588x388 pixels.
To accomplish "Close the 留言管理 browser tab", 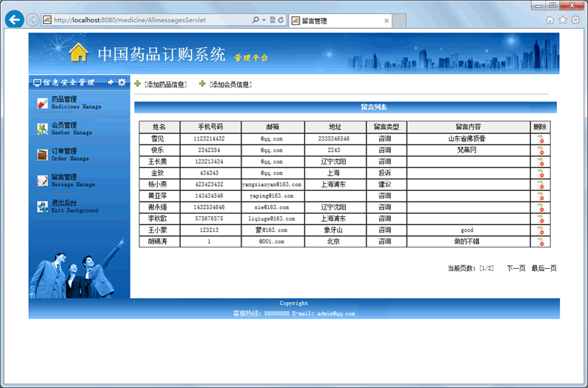I will click(x=387, y=21).
